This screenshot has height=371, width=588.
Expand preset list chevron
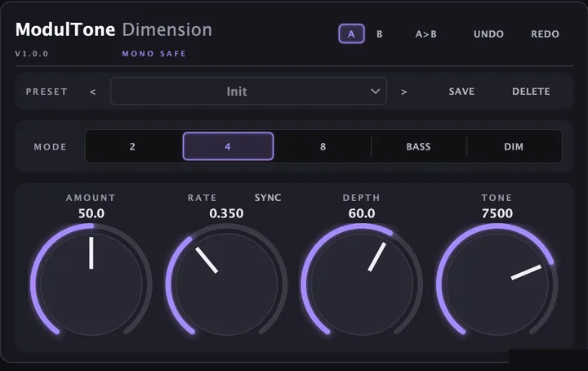point(375,92)
